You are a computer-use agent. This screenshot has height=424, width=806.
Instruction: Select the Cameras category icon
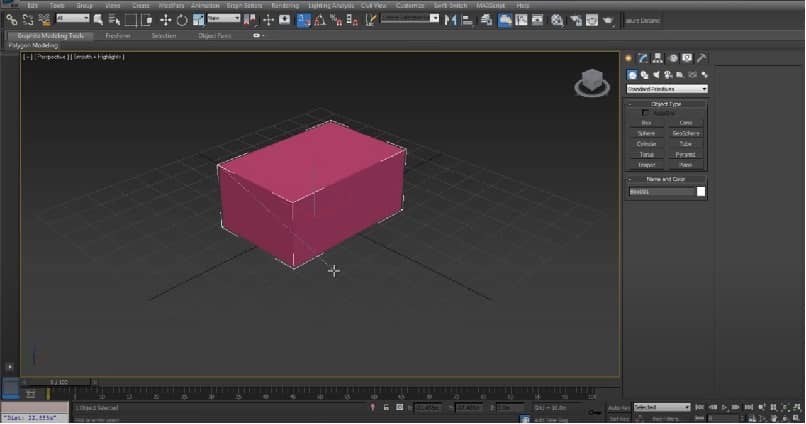668,75
